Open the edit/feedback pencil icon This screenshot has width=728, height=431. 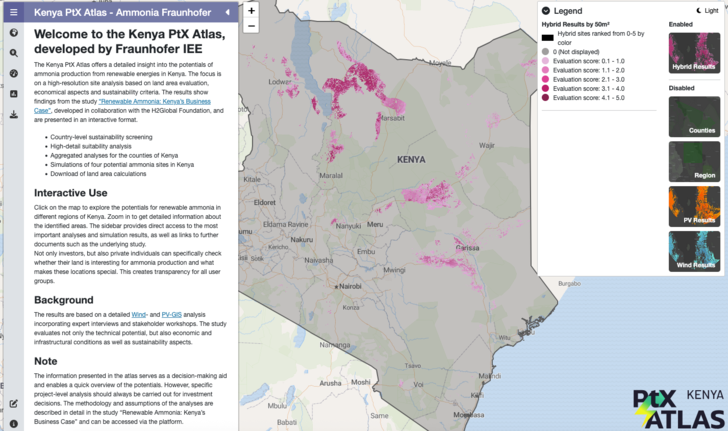tap(14, 404)
